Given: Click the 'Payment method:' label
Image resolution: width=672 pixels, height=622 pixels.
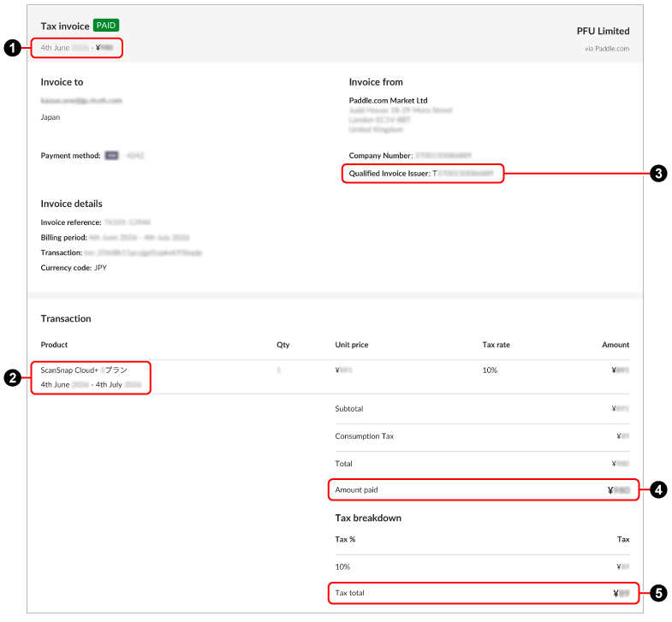Looking at the screenshot, I should pyautogui.click(x=71, y=156).
